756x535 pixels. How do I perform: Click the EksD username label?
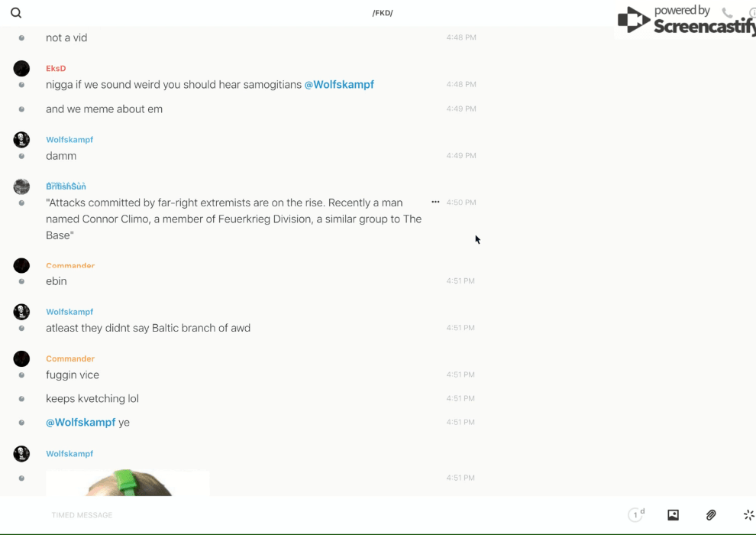[56, 69]
